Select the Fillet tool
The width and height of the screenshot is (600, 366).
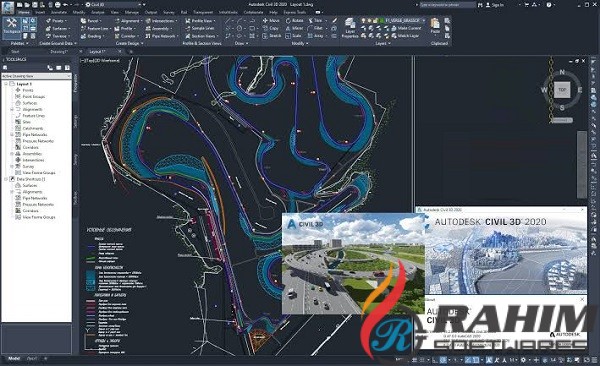[x=316, y=28]
